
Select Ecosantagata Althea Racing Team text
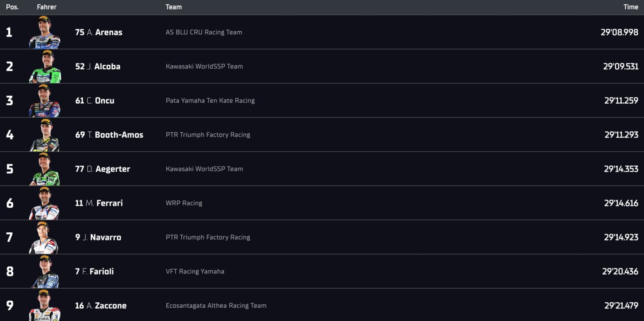[x=216, y=306]
